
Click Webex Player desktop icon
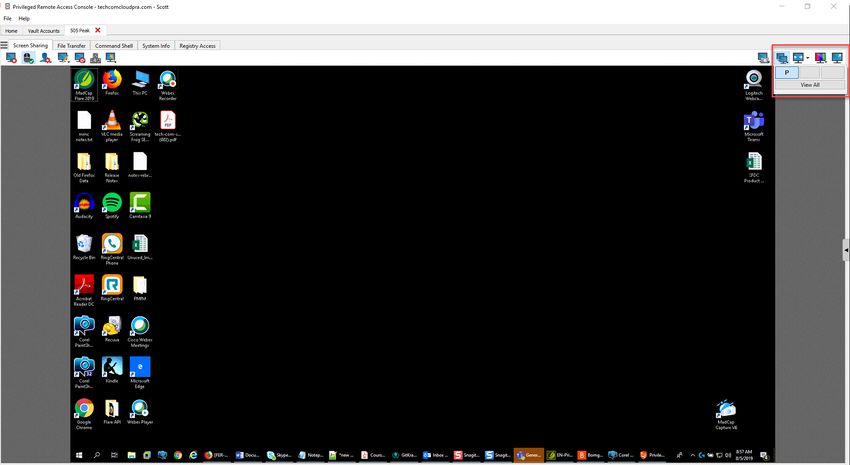(140, 411)
